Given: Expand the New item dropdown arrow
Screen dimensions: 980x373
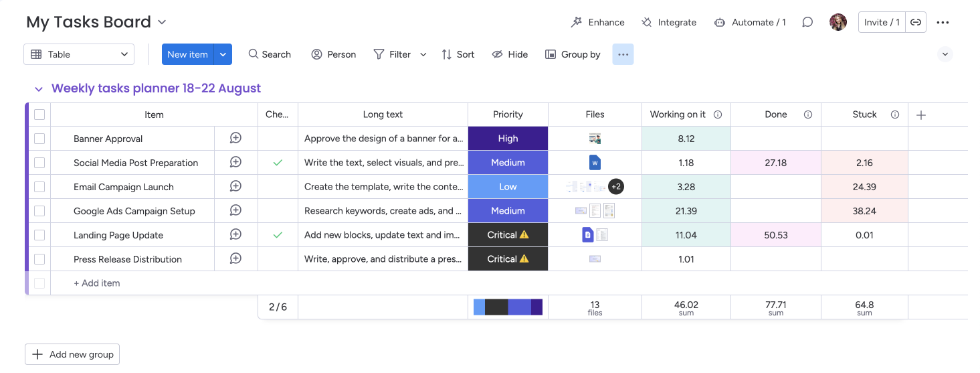Looking at the screenshot, I should tap(223, 54).
